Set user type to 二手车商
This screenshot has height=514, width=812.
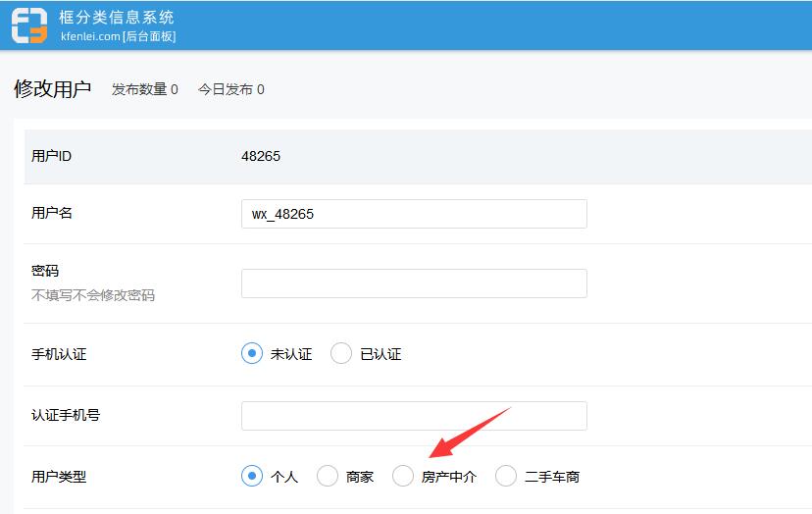click(x=506, y=477)
